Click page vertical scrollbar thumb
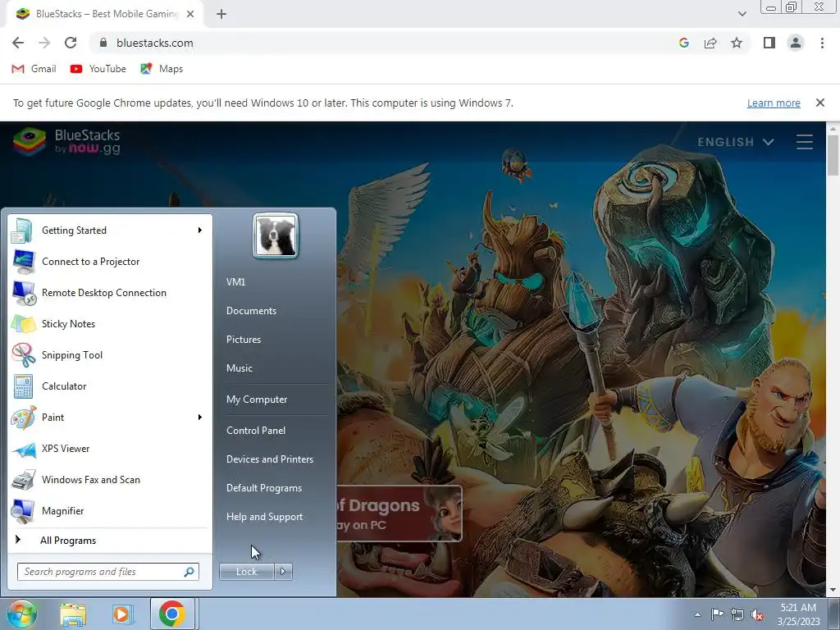The width and height of the screenshot is (840, 630). (x=833, y=155)
